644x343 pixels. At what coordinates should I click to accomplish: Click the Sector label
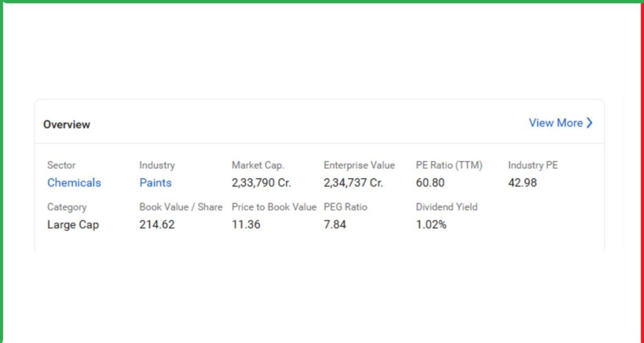pos(61,165)
